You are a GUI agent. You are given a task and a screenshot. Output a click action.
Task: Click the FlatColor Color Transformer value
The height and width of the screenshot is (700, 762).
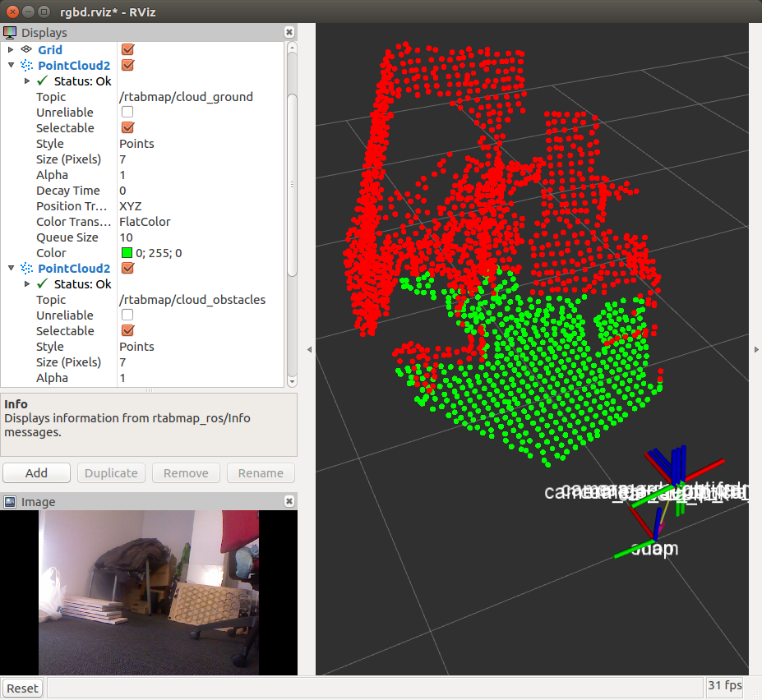(x=145, y=222)
